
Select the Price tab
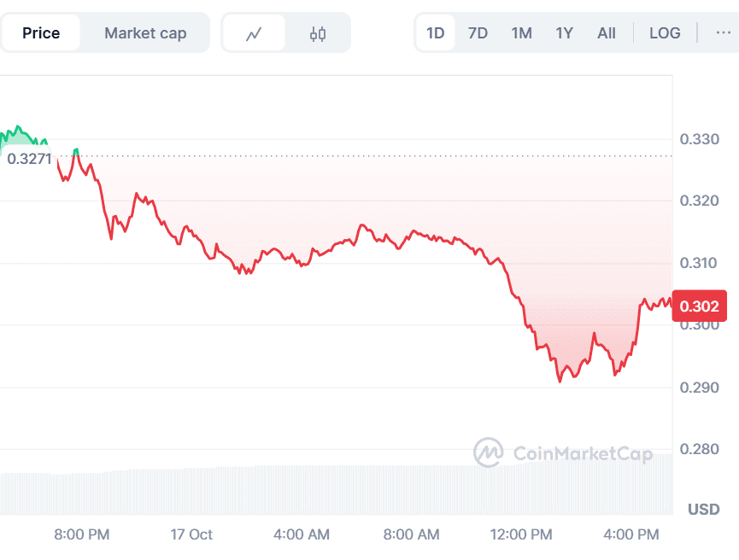tap(41, 33)
